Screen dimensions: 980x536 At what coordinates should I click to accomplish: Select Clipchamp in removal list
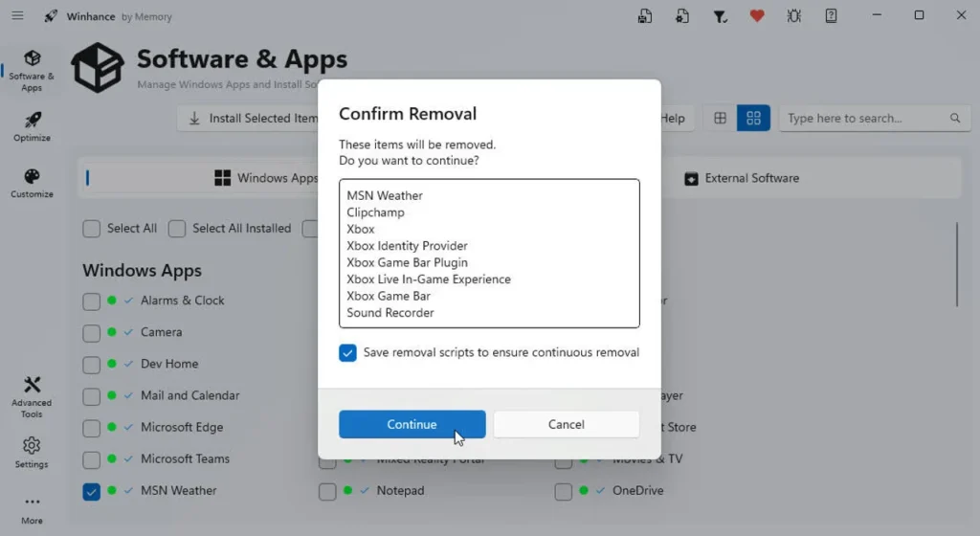pos(375,212)
